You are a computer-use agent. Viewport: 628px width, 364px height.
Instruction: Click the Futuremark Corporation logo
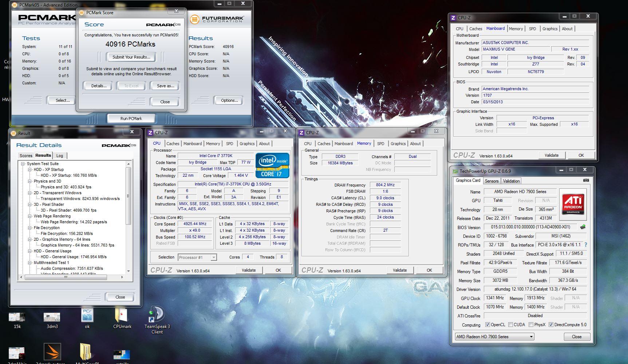[x=217, y=19]
